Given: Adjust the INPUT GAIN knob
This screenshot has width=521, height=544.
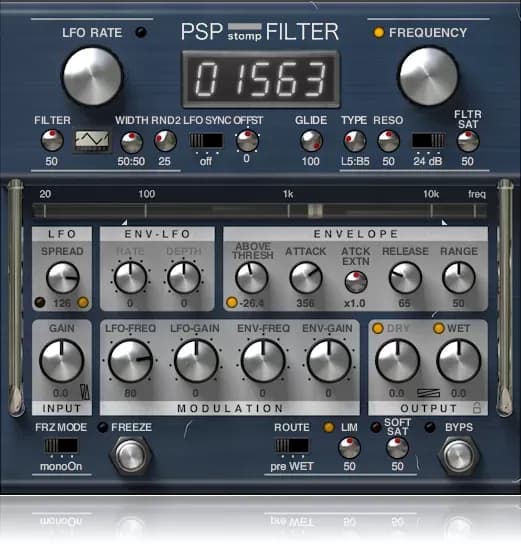Looking at the screenshot, I should tap(62, 361).
